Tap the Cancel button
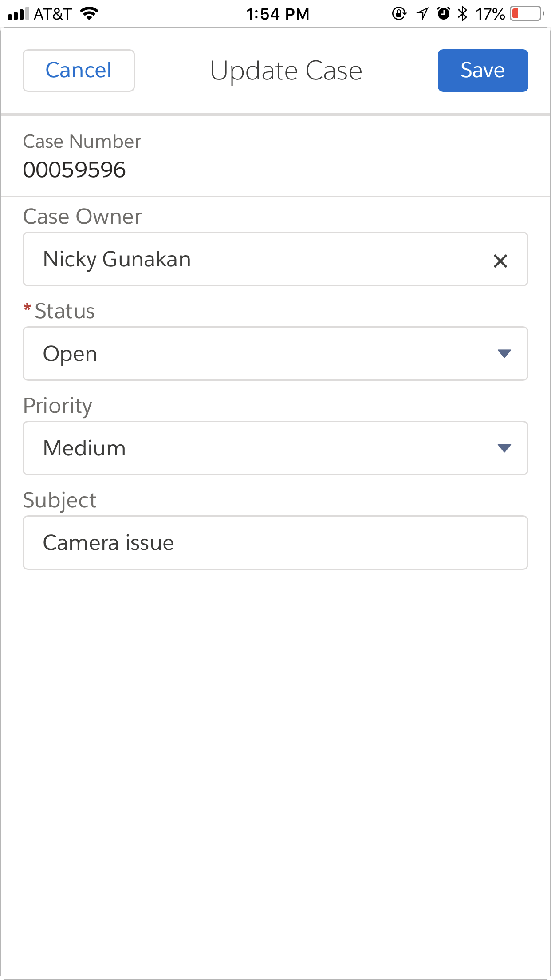This screenshot has height=980, width=551. coord(79,71)
